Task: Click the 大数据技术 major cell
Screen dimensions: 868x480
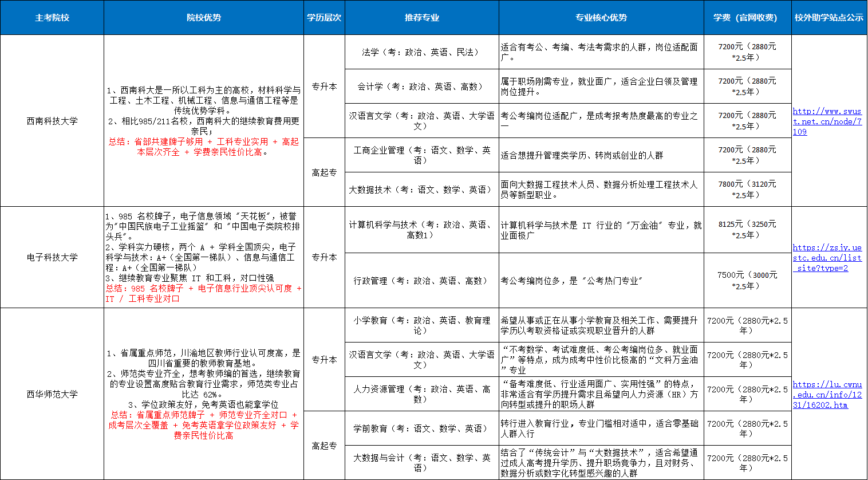Action: (422, 190)
